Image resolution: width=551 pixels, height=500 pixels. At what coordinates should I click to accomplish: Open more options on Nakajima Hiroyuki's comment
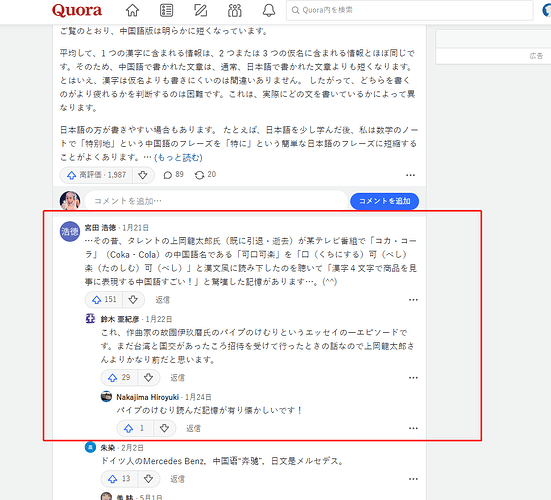pyautogui.click(x=413, y=428)
